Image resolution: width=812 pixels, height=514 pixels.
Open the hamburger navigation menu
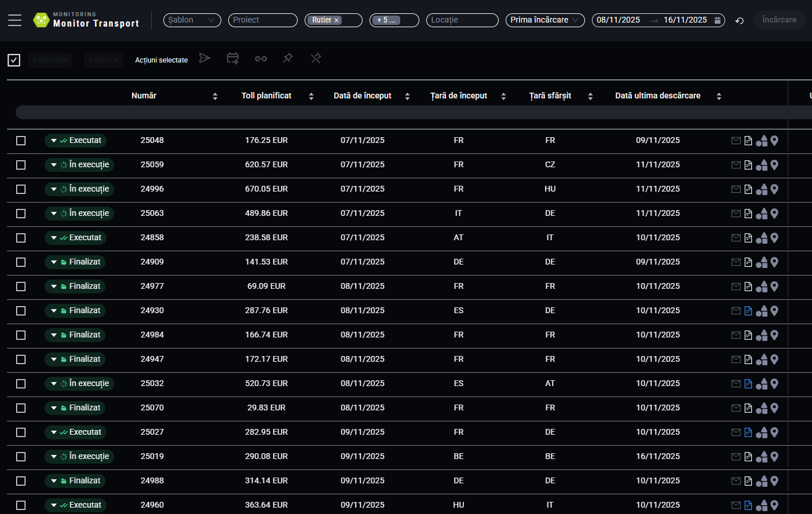(14, 20)
